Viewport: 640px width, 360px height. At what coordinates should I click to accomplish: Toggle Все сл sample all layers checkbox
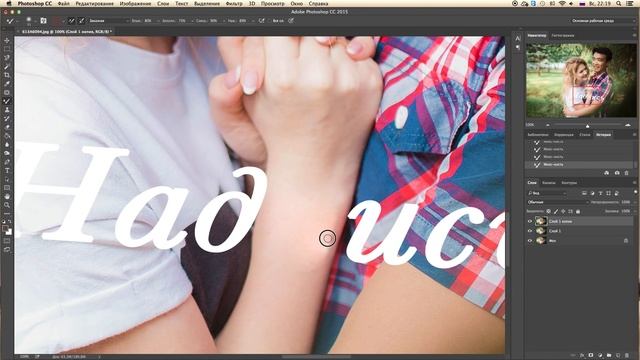click(x=270, y=20)
